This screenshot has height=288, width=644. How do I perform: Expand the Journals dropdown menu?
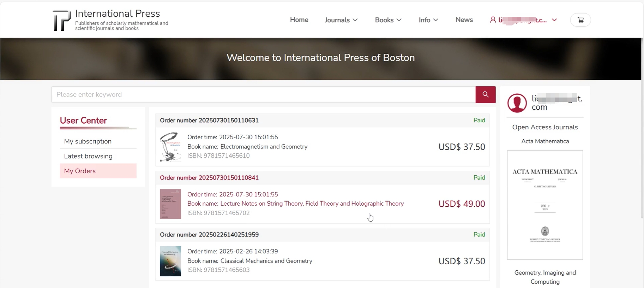pyautogui.click(x=341, y=20)
